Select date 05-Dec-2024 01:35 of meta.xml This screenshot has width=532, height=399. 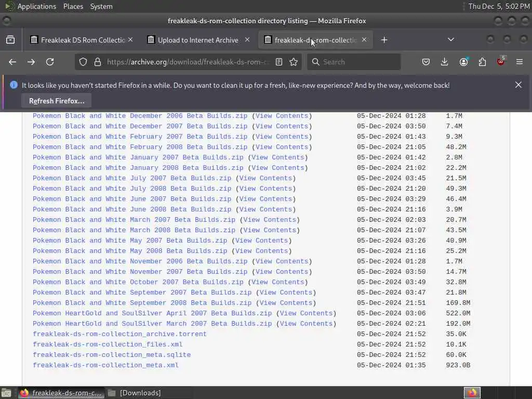coord(391,365)
